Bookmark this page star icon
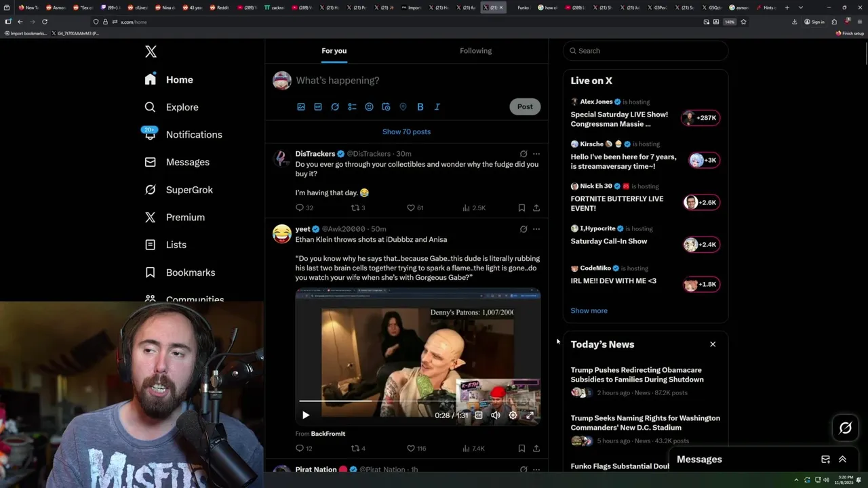Image resolution: width=868 pixels, height=488 pixels. point(743,22)
